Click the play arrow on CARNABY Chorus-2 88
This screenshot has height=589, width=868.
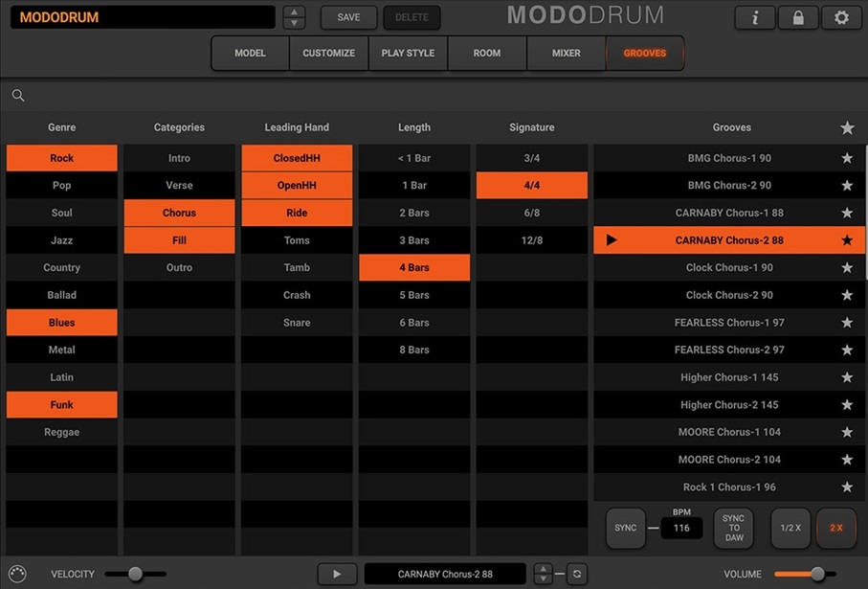point(612,240)
